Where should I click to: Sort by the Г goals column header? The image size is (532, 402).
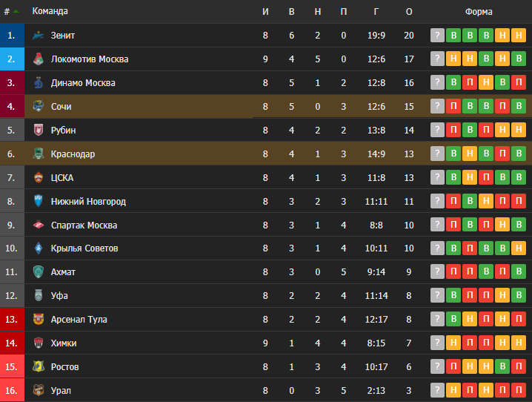tap(376, 12)
